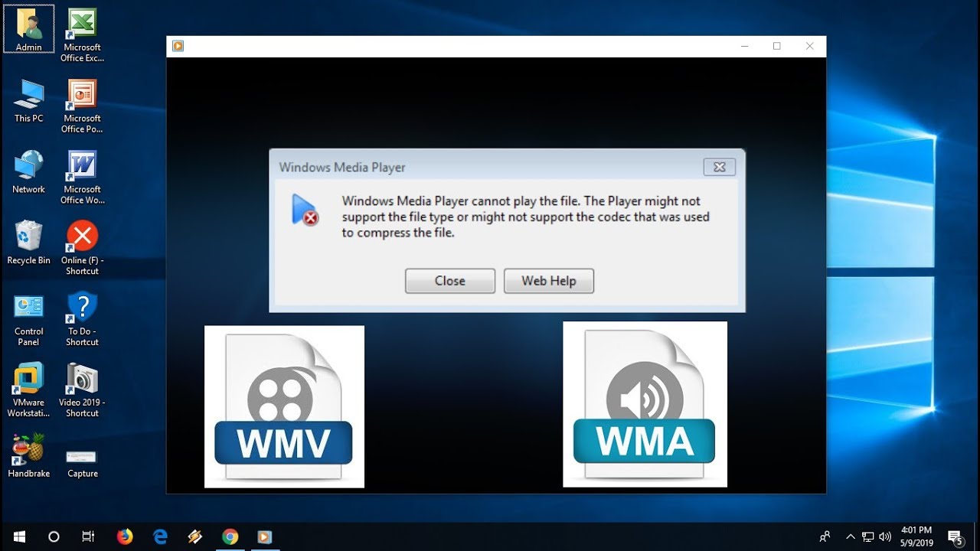
Task: Click the 'cannot play the file' error message
Action: pyautogui.click(x=526, y=217)
